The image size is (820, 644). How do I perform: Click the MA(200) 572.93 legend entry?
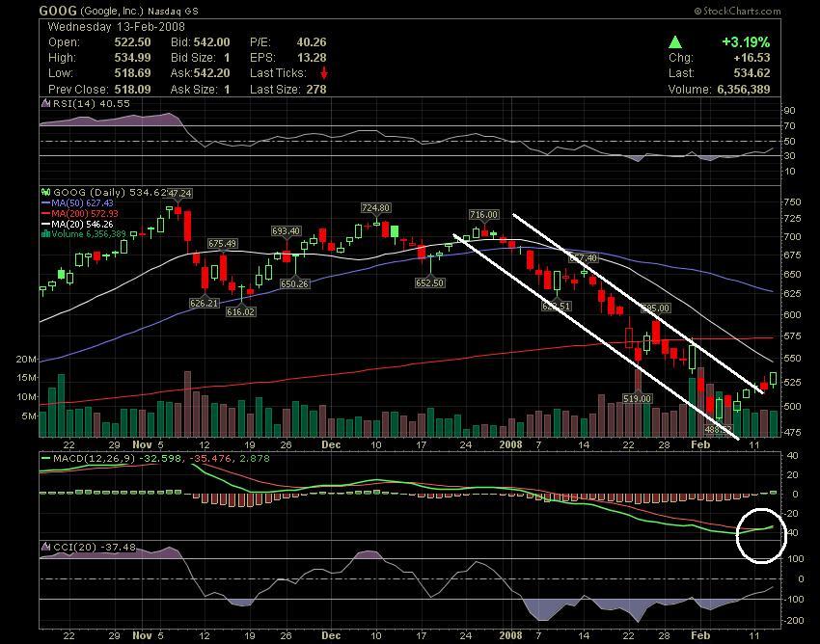click(x=85, y=213)
